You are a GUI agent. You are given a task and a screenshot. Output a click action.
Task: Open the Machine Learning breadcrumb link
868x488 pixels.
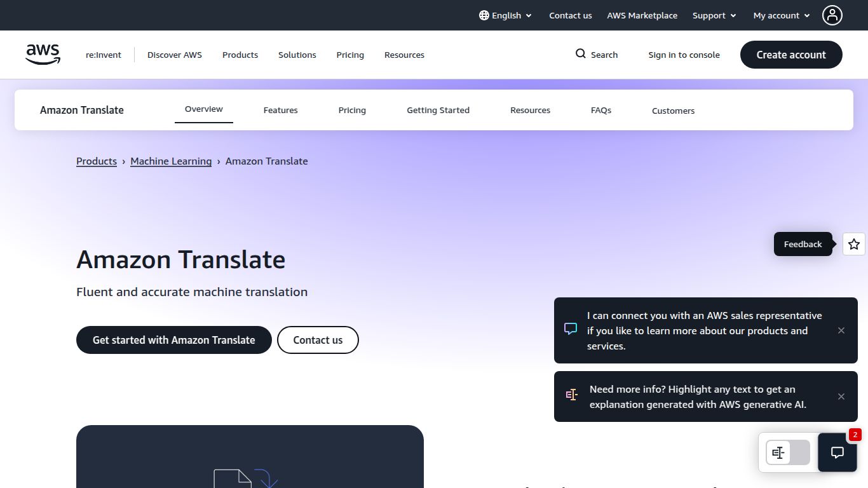170,161
